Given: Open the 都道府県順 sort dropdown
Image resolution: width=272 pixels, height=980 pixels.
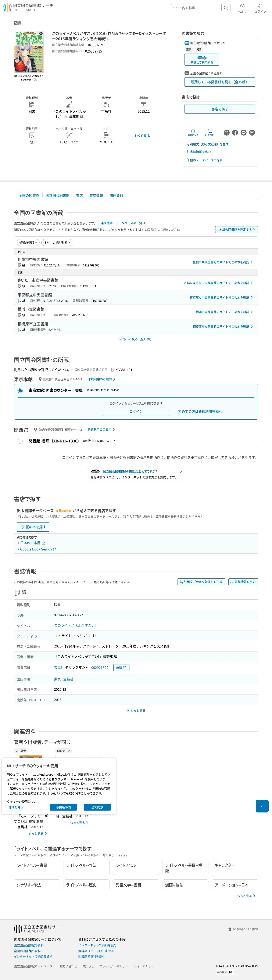Looking at the screenshot, I should 28,242.
